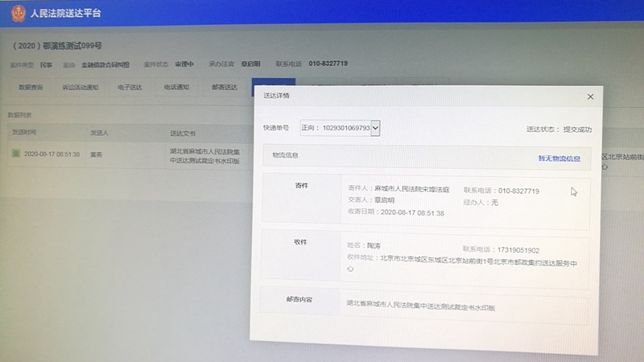Screen dimensions: 644x362
Task: Click the 发送人 column header
Action: pos(99,133)
